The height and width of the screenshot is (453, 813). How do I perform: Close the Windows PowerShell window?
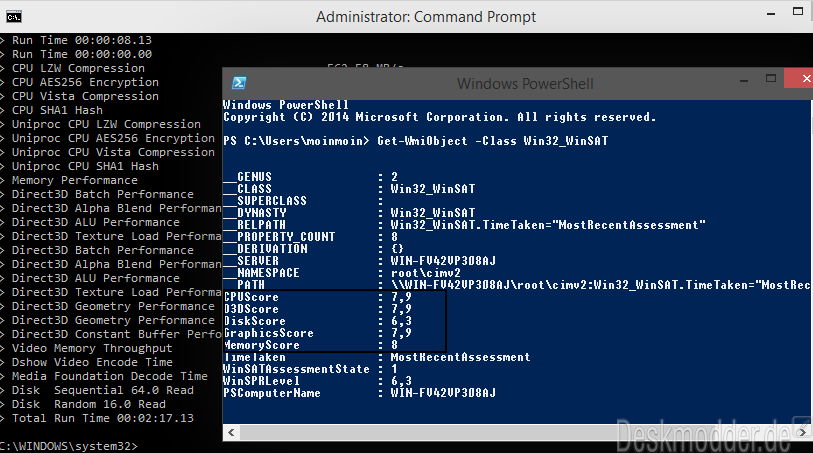(798, 83)
